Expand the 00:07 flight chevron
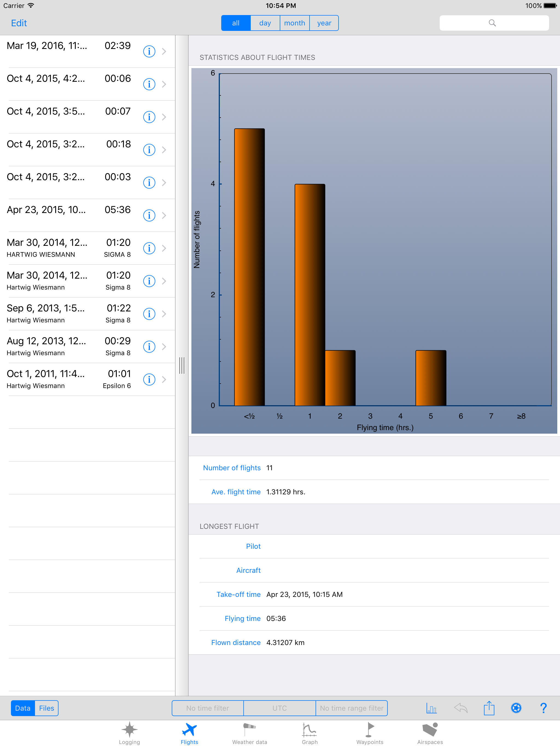 (x=164, y=117)
